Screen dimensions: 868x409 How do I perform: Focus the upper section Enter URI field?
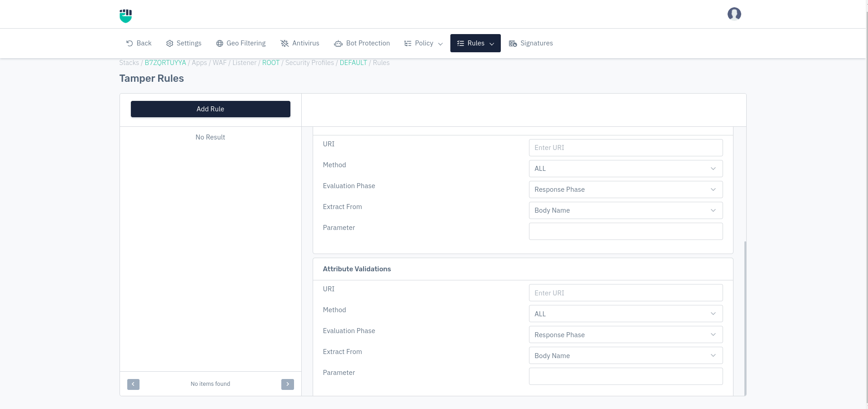[x=626, y=148]
